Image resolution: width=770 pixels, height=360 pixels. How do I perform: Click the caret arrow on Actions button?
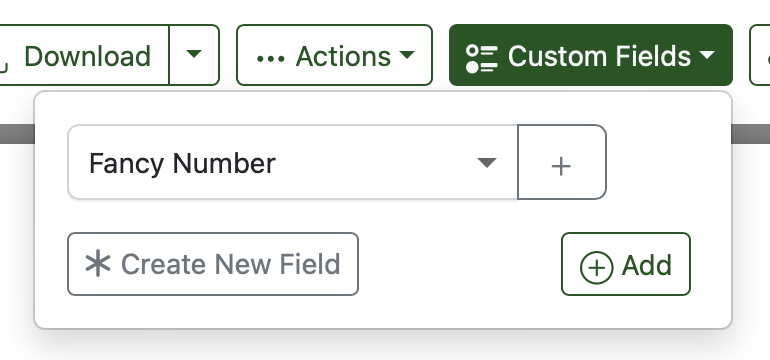click(x=407, y=55)
